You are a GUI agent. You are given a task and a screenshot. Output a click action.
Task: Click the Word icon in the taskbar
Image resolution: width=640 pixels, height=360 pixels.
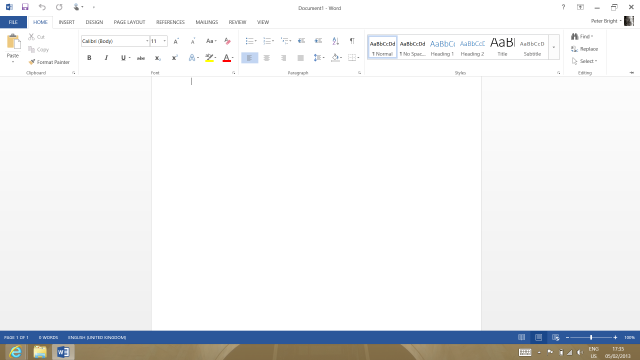pos(63,352)
